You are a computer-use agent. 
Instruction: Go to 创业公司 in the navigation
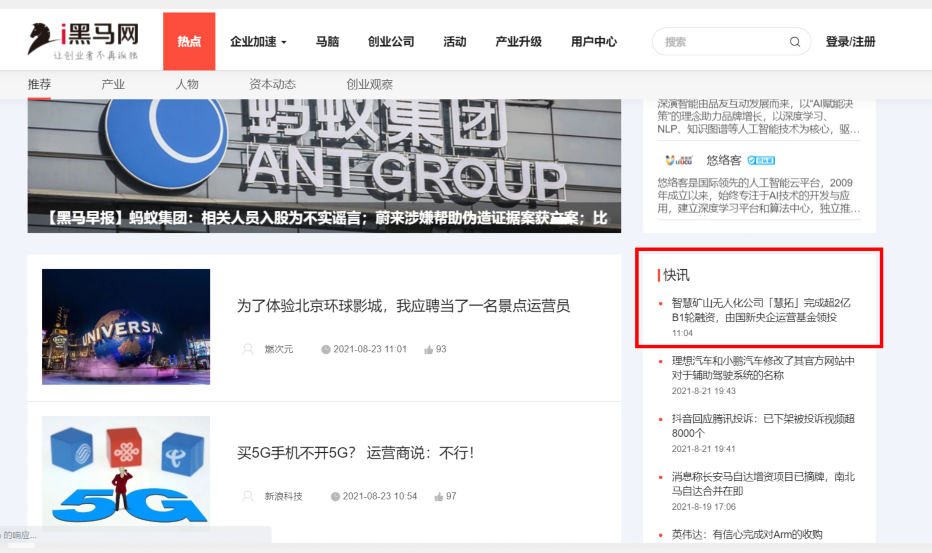click(x=391, y=42)
